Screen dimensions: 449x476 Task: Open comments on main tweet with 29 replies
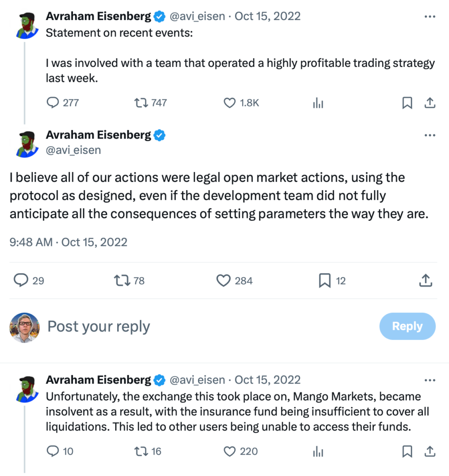click(21, 280)
